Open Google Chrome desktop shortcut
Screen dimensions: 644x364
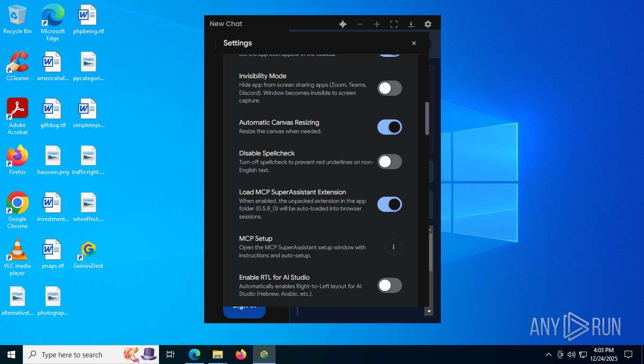click(x=18, y=210)
